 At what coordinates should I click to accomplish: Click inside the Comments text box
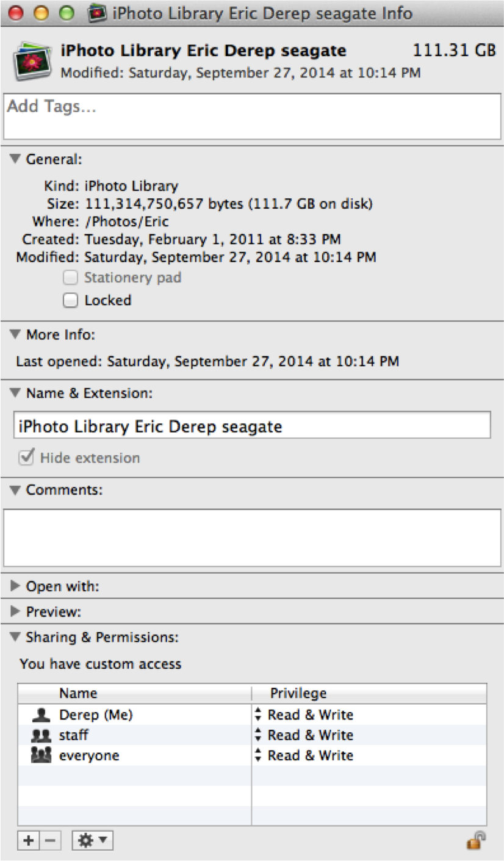[252, 537]
